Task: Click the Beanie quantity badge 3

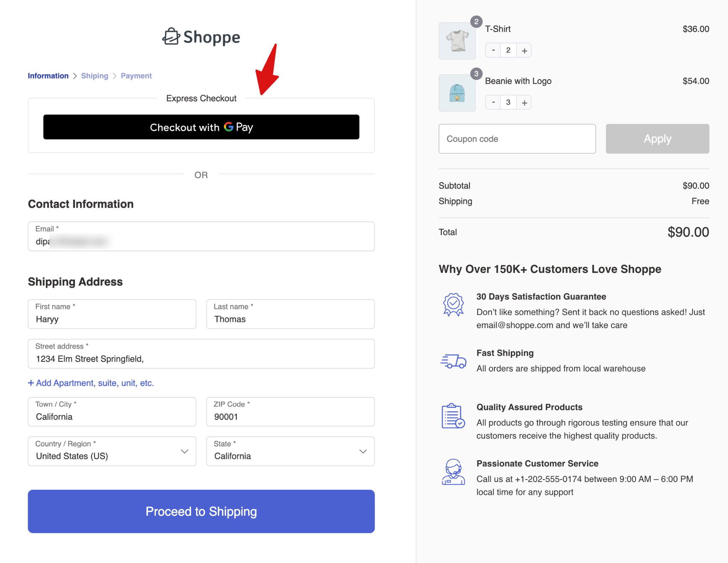Action: [x=476, y=74]
